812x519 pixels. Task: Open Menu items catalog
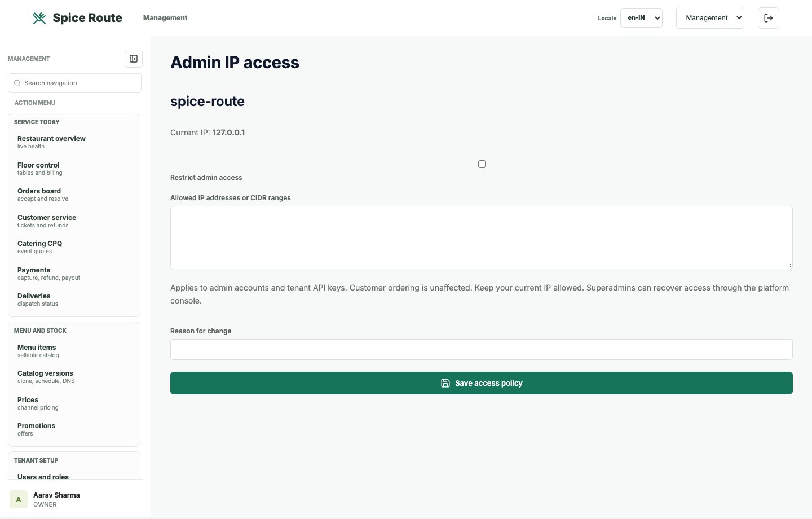(74, 351)
